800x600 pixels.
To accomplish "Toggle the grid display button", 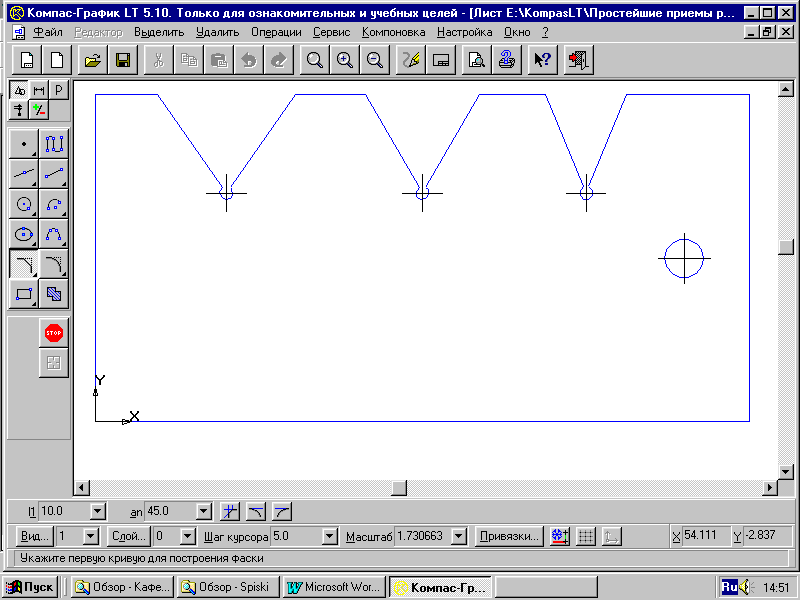I will (x=586, y=536).
